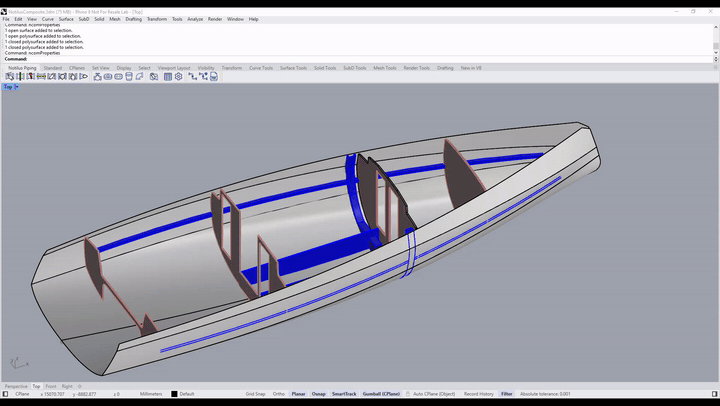720x406 pixels.
Task: Open the Analyze menu
Action: pos(195,19)
